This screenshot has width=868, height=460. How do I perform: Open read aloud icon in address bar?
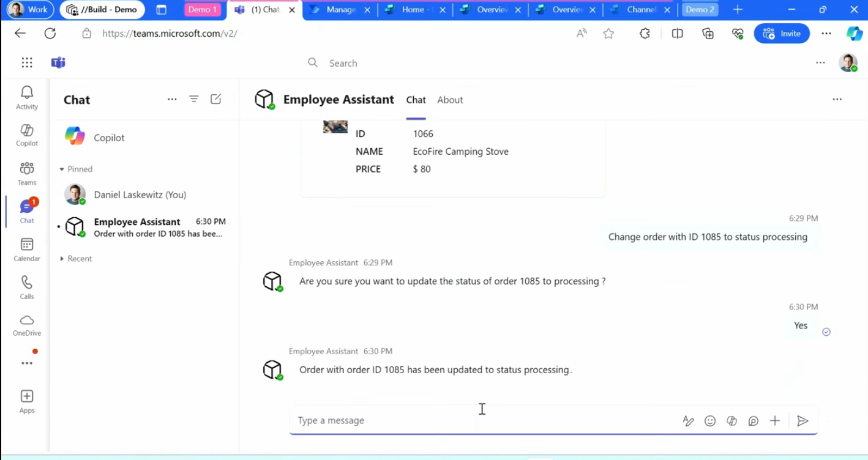(x=582, y=34)
